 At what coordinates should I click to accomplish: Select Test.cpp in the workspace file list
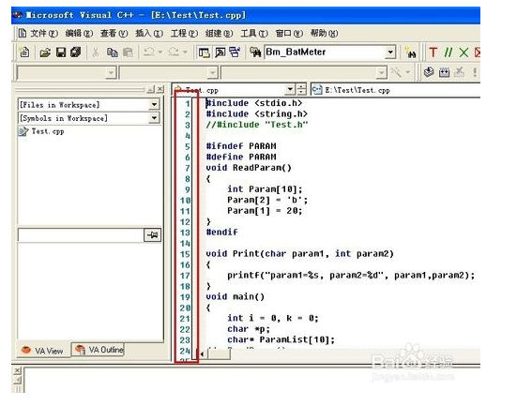click(x=41, y=131)
